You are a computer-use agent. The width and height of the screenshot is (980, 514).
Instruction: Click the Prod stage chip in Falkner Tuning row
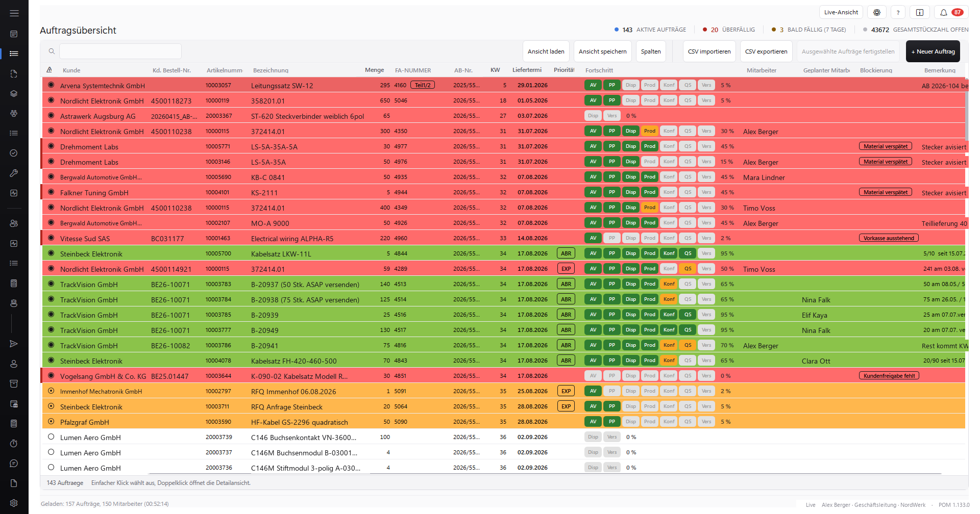(x=650, y=192)
